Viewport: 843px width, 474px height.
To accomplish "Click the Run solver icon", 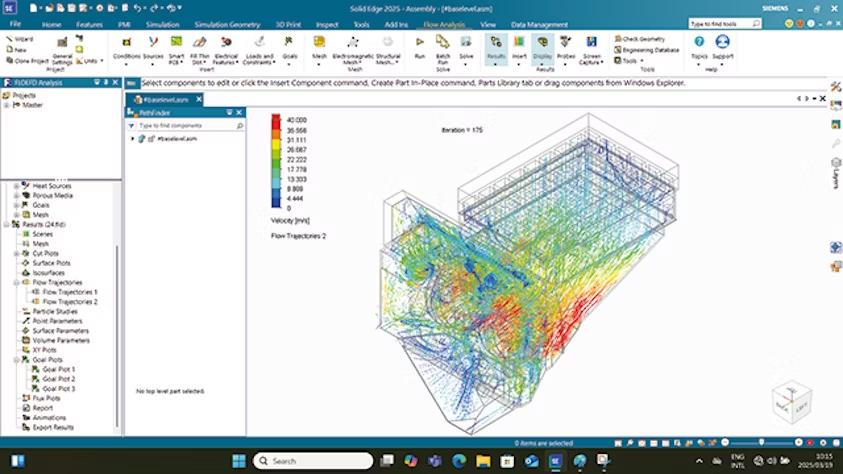I will click(x=419, y=46).
